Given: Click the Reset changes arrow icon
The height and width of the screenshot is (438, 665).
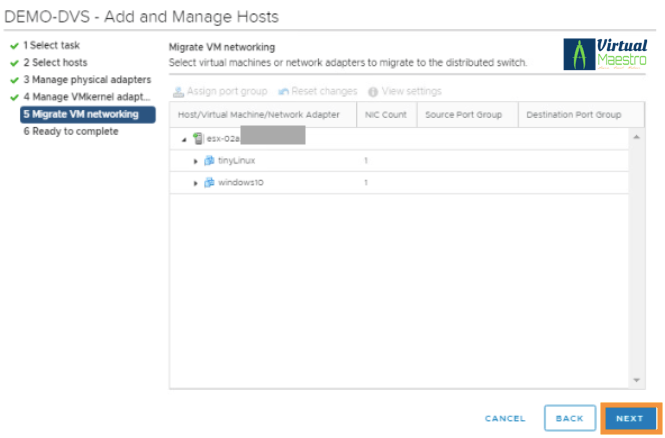Looking at the screenshot, I should pos(284,91).
